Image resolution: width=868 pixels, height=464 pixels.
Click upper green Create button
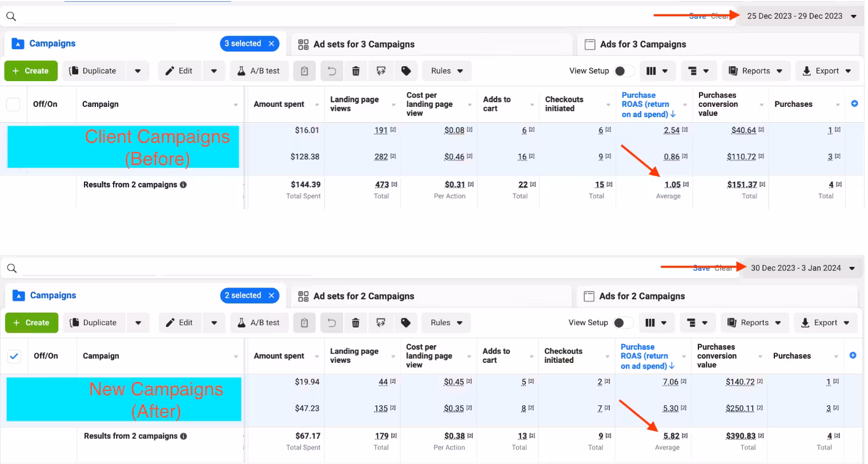point(31,71)
